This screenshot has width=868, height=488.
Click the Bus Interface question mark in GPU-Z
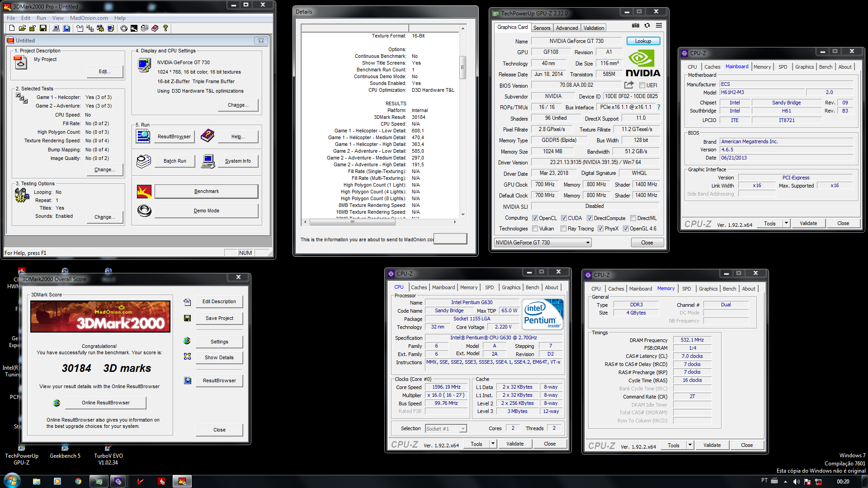coord(659,107)
